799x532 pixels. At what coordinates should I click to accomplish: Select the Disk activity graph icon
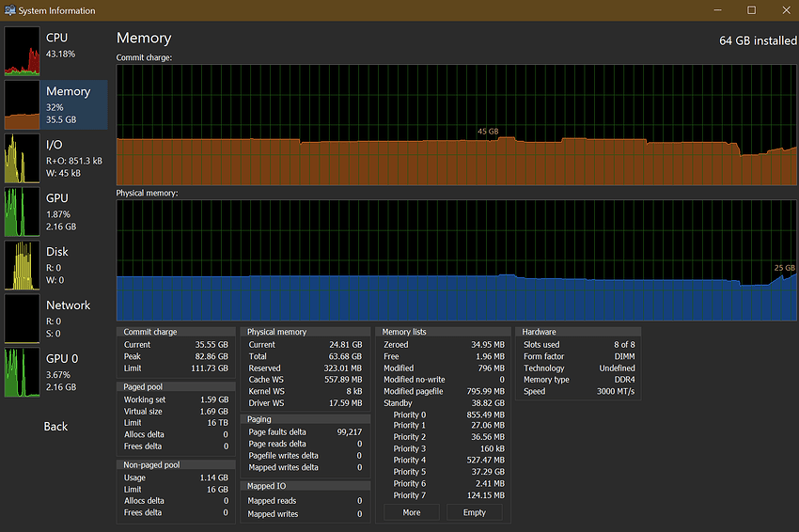coord(23,265)
